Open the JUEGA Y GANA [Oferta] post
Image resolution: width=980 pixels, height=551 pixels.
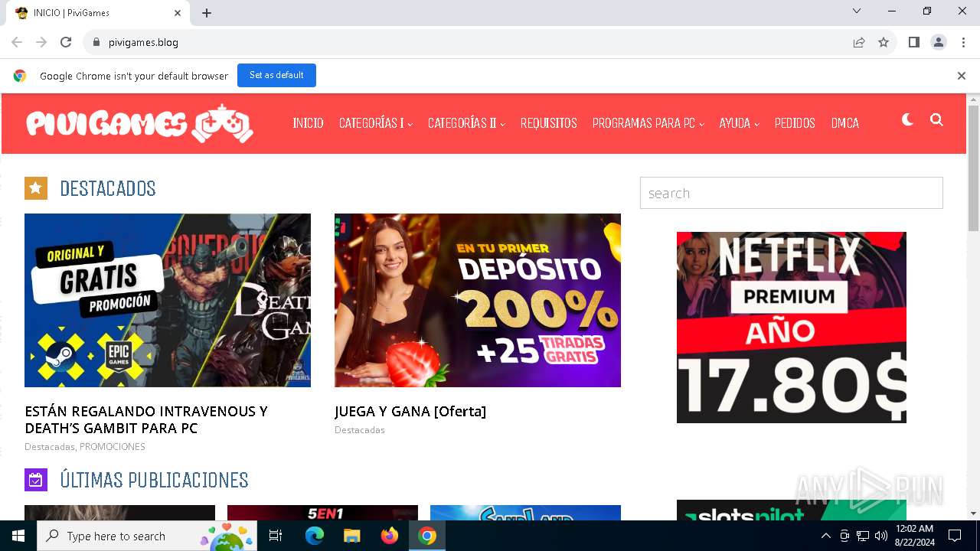click(410, 411)
